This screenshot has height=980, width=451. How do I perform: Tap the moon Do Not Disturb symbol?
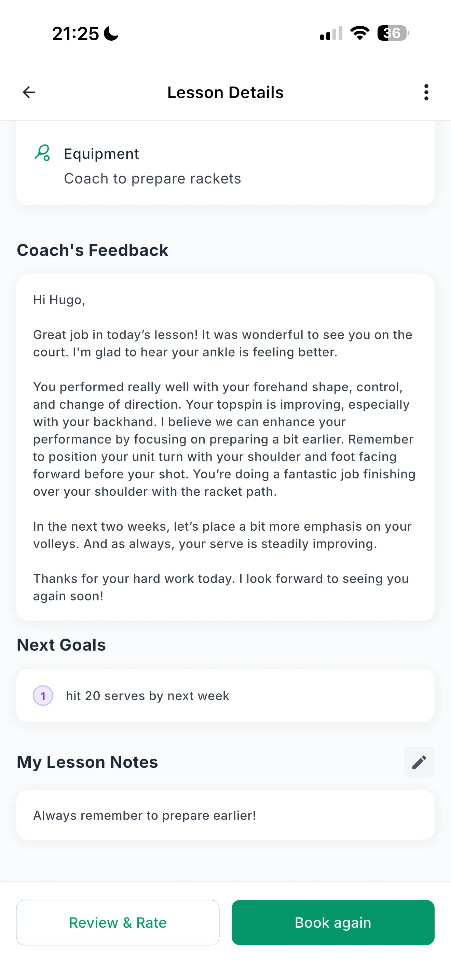pos(111,33)
